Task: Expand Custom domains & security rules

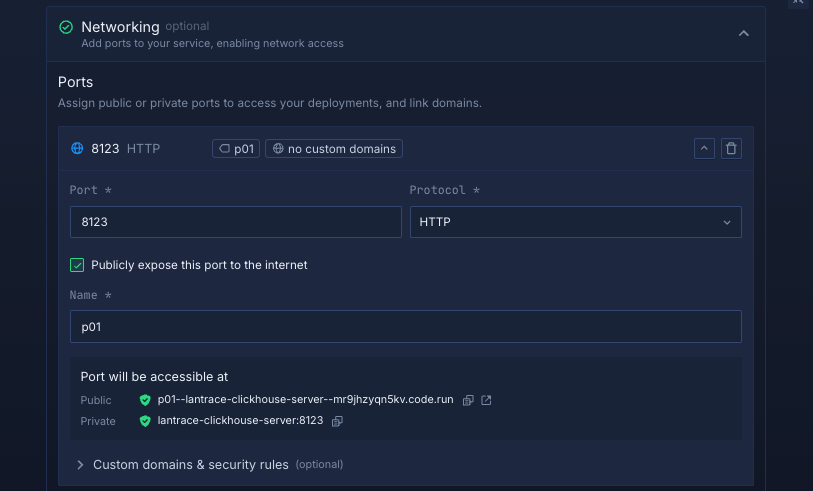Action: [x=190, y=465]
